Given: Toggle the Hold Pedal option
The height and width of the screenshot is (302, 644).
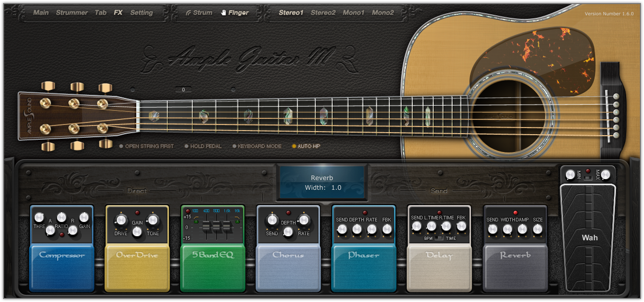Looking at the screenshot, I should (x=203, y=146).
